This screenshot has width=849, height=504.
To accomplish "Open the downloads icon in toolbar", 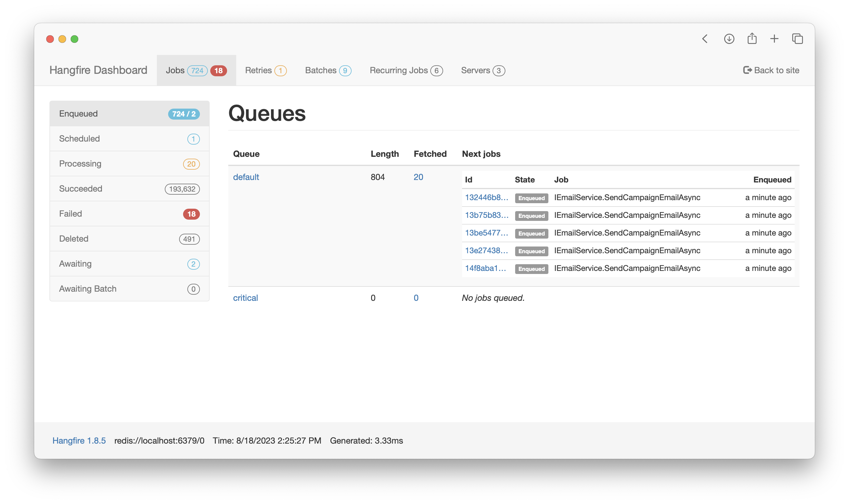I will coord(729,39).
